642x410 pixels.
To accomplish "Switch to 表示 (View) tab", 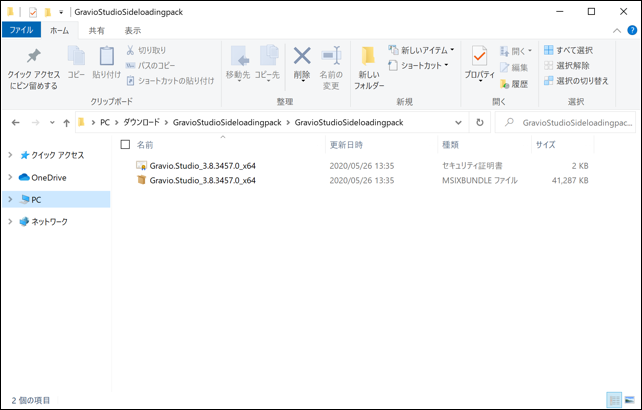I will (133, 30).
